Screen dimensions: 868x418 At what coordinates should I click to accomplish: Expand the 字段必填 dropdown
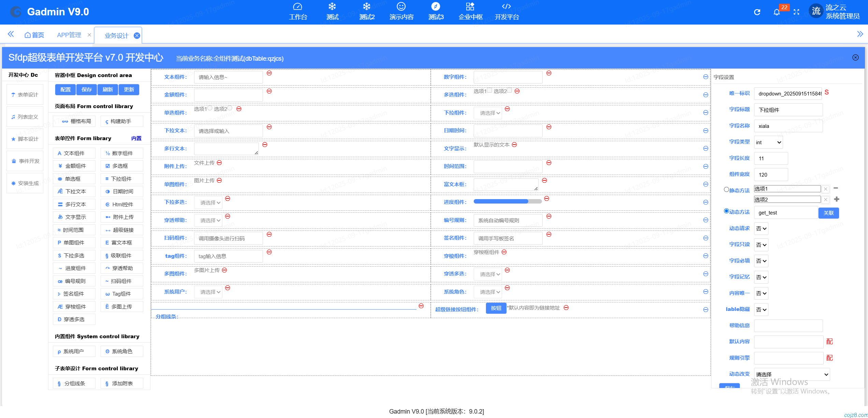point(761,261)
